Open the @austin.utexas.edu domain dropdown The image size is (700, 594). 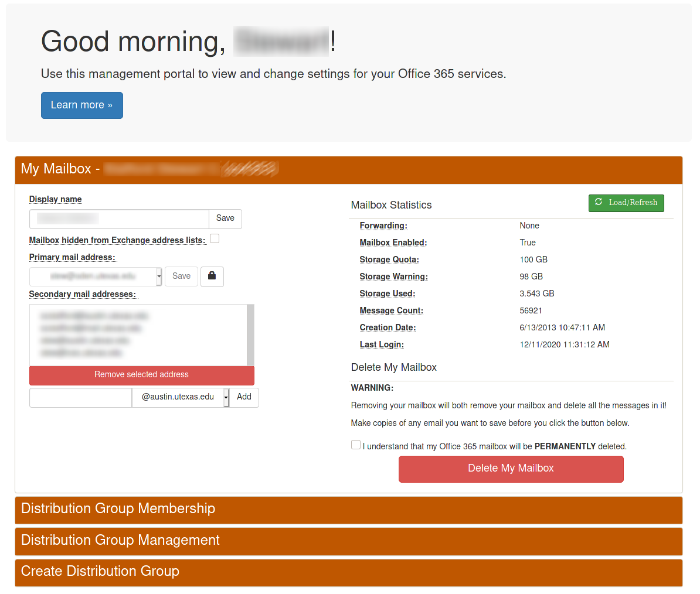(x=181, y=397)
